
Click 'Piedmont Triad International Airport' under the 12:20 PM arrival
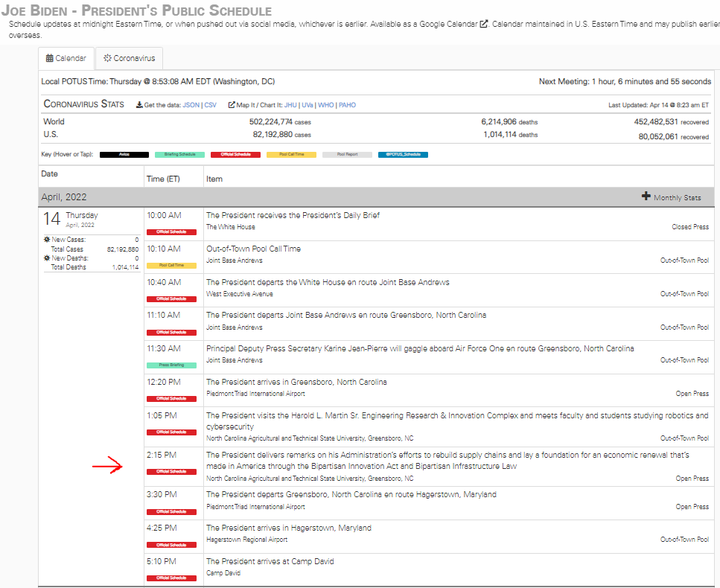coord(256,394)
